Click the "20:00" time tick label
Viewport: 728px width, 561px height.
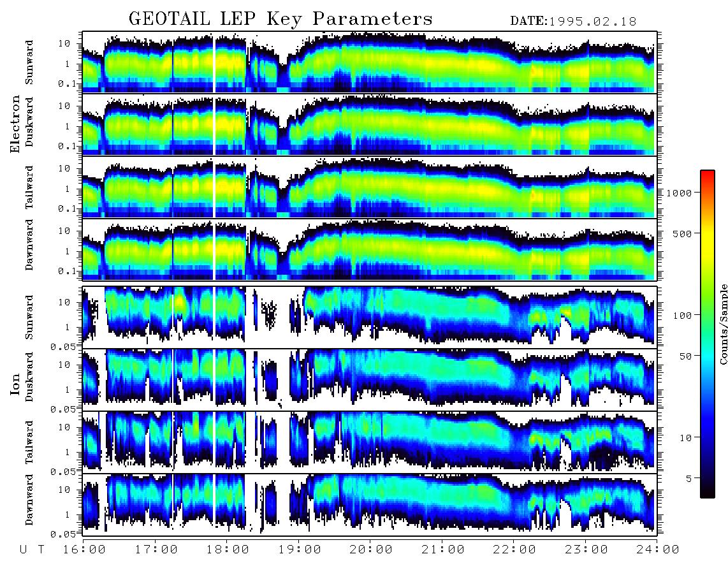coord(371,550)
